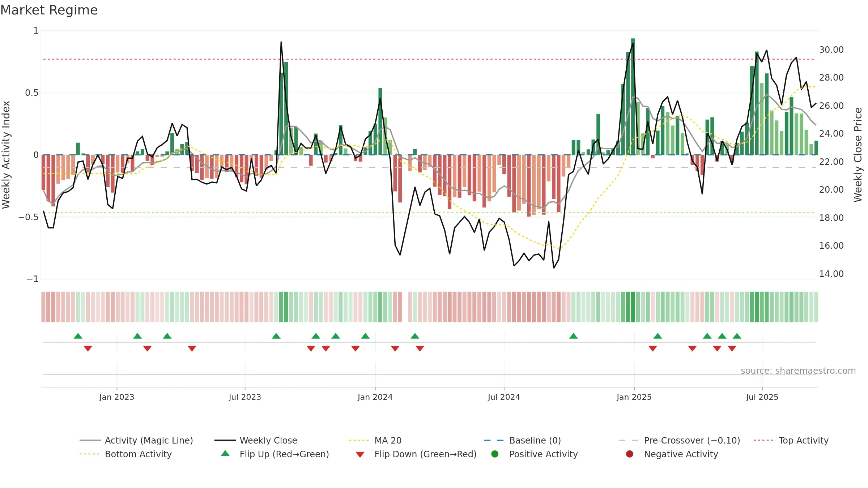868x488 pixels.
Task: Toggle the Flip Down (Green→Red) legend entry
Action: pos(416,454)
